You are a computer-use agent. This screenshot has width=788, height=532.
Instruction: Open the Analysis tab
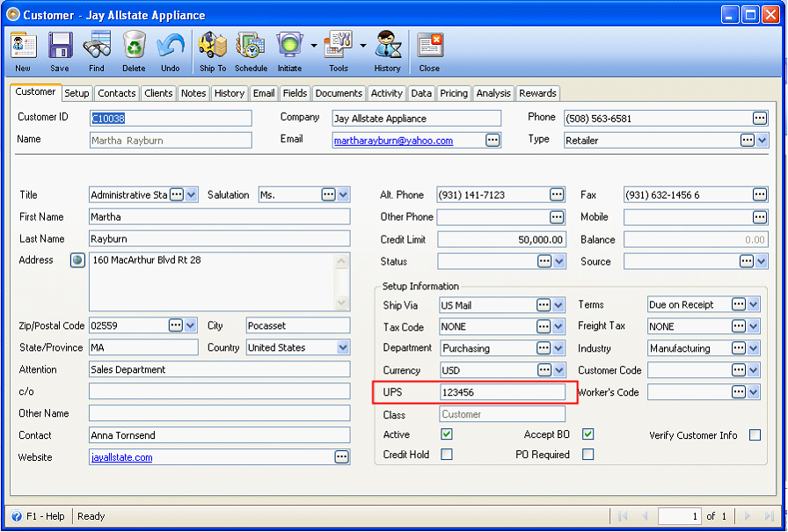coord(493,93)
